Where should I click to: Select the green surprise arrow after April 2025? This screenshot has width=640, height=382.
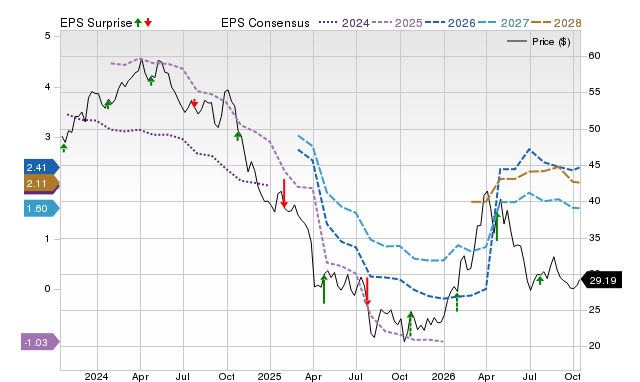[x=324, y=289]
